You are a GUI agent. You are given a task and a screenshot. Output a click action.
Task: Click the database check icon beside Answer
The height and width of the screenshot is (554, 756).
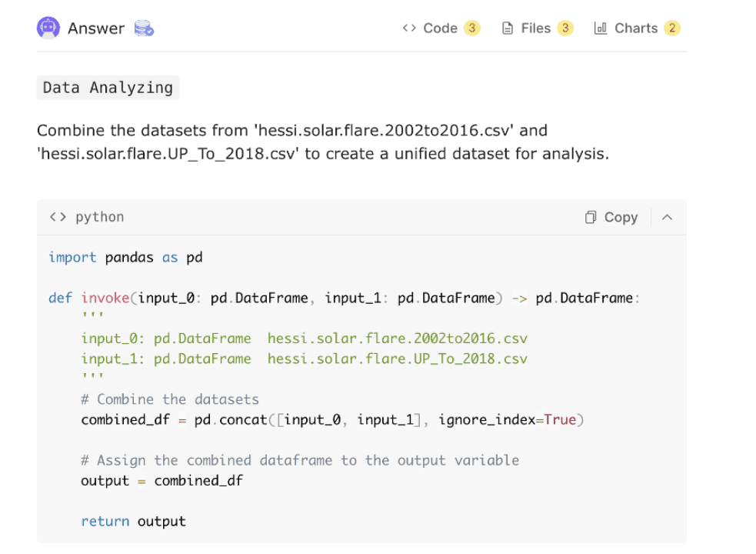pyautogui.click(x=144, y=28)
